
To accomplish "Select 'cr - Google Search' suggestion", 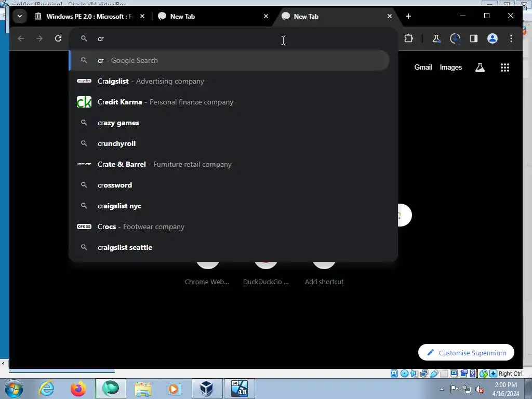I will click(229, 60).
